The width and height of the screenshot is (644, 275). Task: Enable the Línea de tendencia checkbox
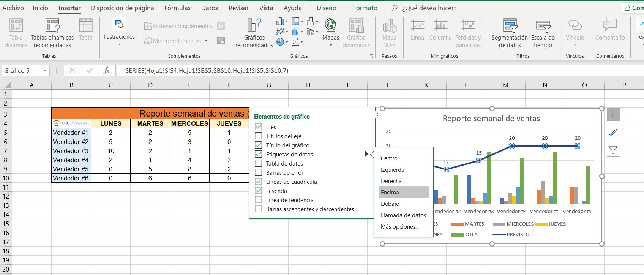pyautogui.click(x=259, y=200)
